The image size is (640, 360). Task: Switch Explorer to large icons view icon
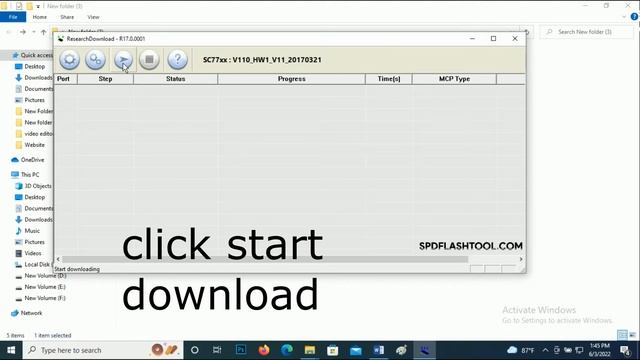click(x=632, y=335)
